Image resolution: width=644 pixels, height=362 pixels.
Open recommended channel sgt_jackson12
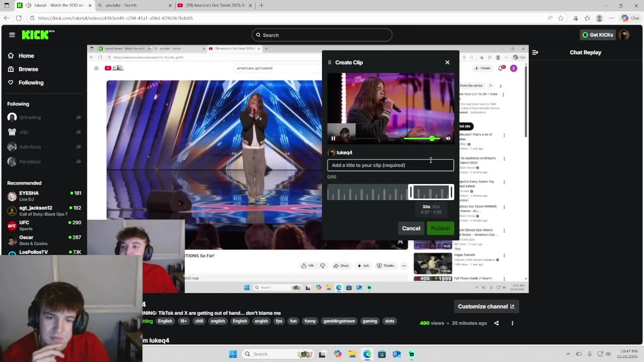[x=44, y=211]
